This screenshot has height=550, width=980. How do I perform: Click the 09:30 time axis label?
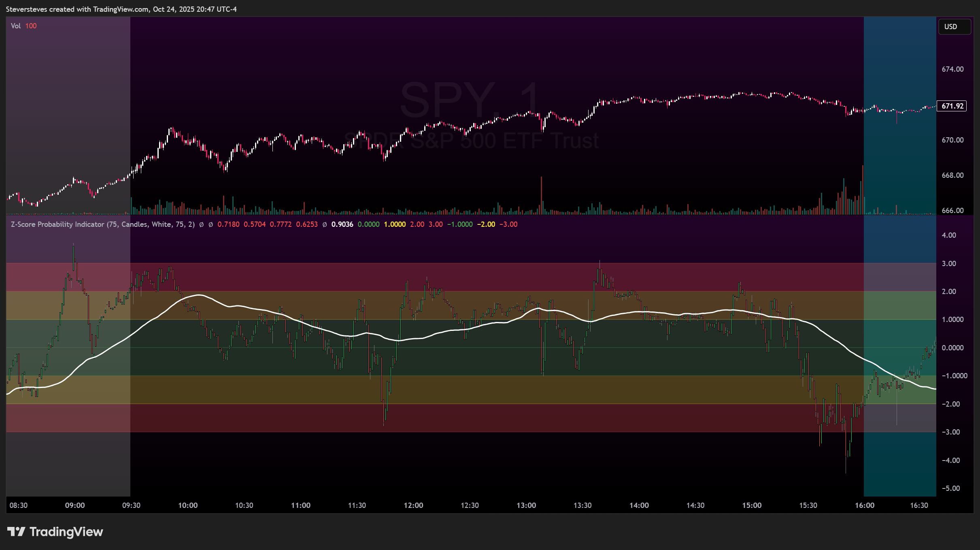(131, 505)
